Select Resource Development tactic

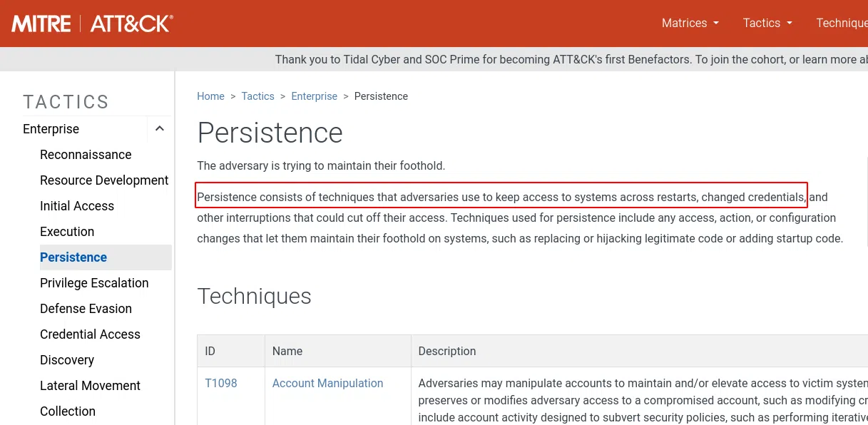coord(104,180)
